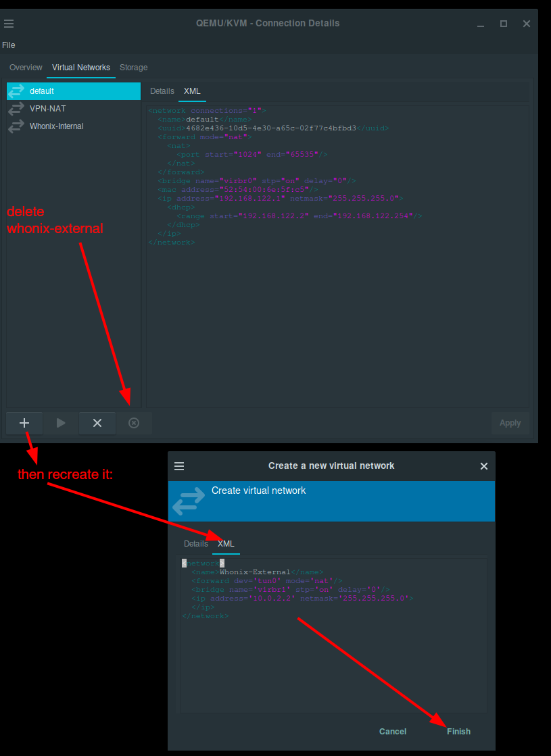The height and width of the screenshot is (756, 551).
Task: Open the Storage tab
Action: pos(134,68)
